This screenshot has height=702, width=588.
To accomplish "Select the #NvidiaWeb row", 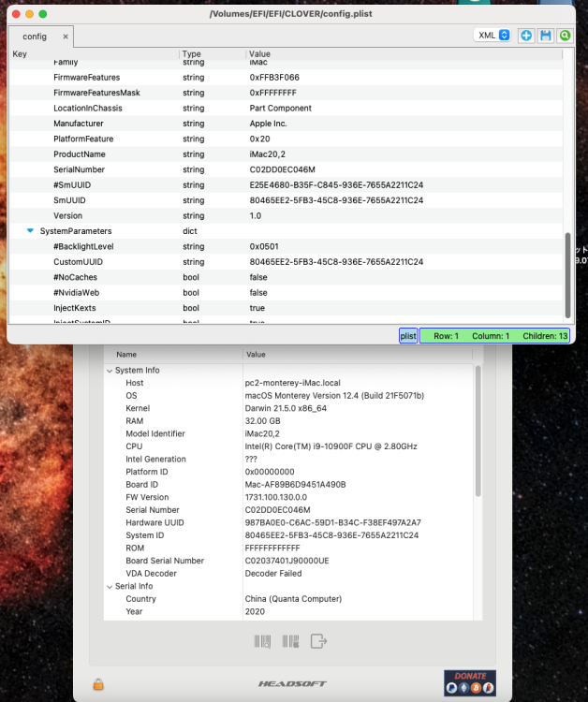I will point(287,293).
